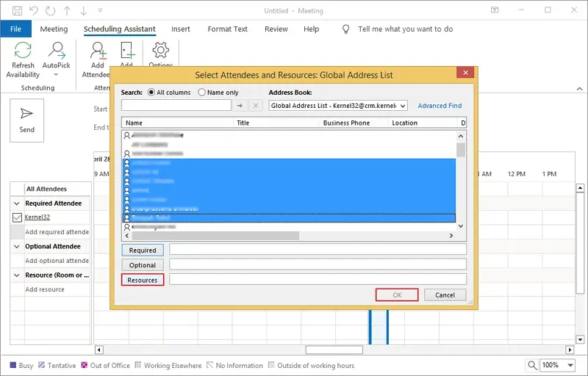Collapse the Resource (Room or ...) group

tap(16, 275)
